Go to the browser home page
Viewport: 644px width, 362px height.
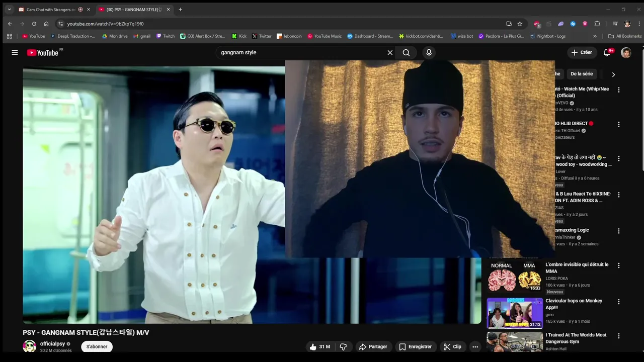coord(46,24)
